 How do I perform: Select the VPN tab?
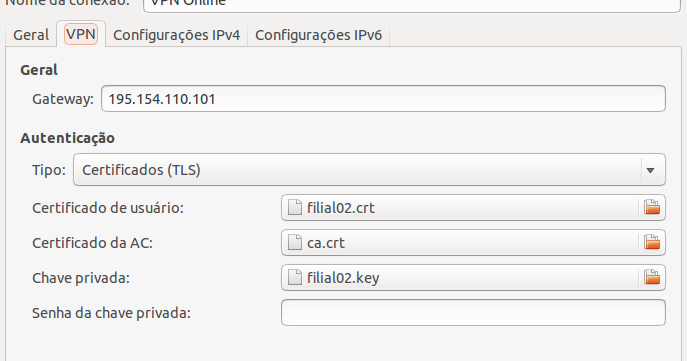pos(81,34)
